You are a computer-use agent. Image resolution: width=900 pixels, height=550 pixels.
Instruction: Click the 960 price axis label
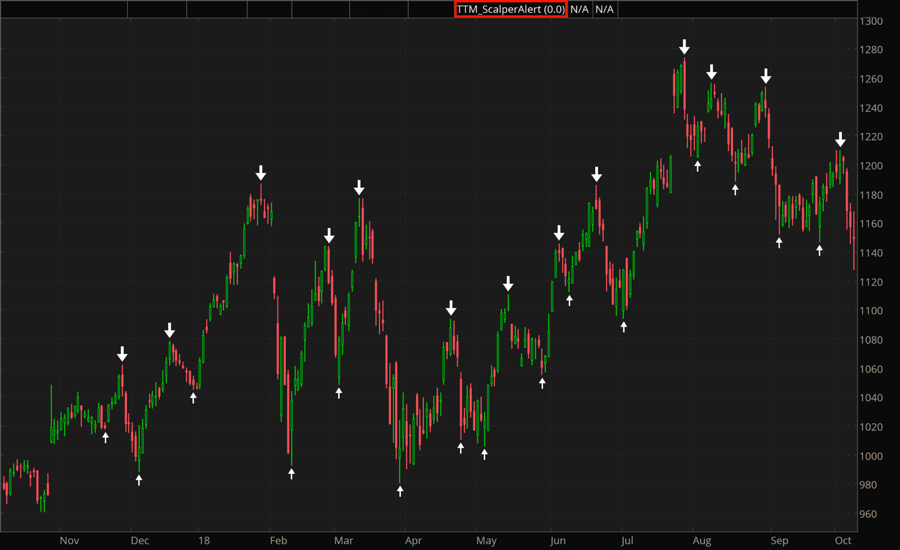coord(870,515)
